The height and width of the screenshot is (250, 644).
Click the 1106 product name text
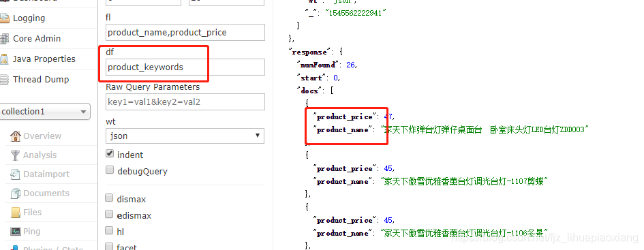(465, 233)
